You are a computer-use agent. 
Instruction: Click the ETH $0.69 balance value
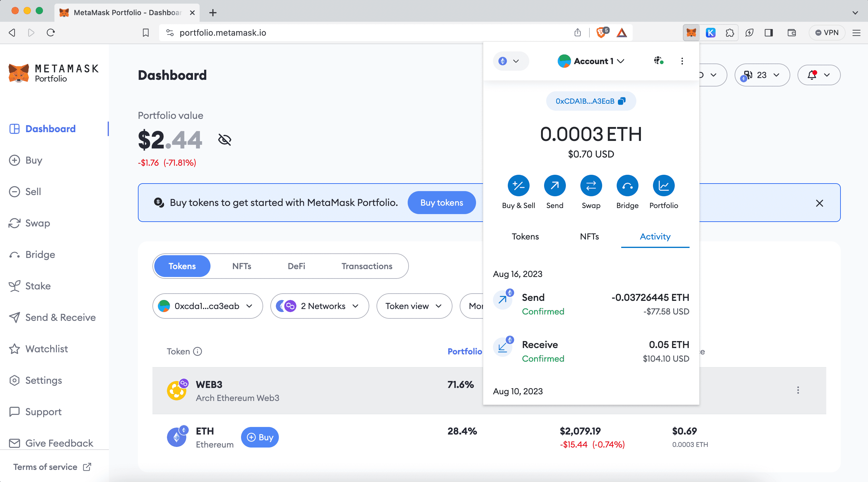(x=684, y=431)
